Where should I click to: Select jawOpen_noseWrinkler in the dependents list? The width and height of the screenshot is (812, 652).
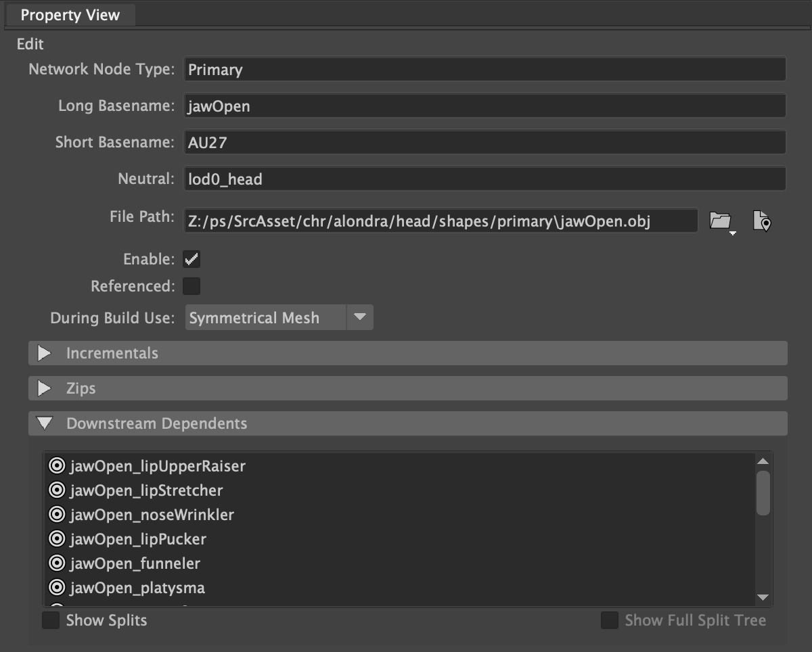[152, 515]
